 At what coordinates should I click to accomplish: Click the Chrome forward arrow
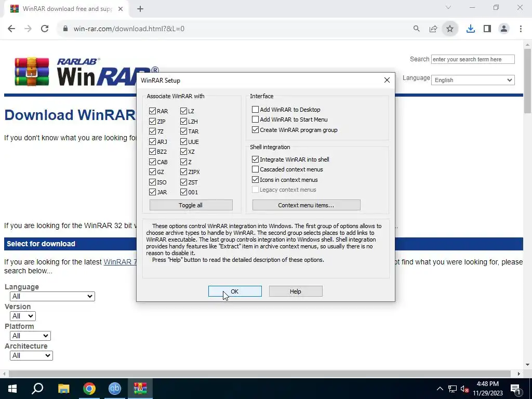tap(28, 29)
